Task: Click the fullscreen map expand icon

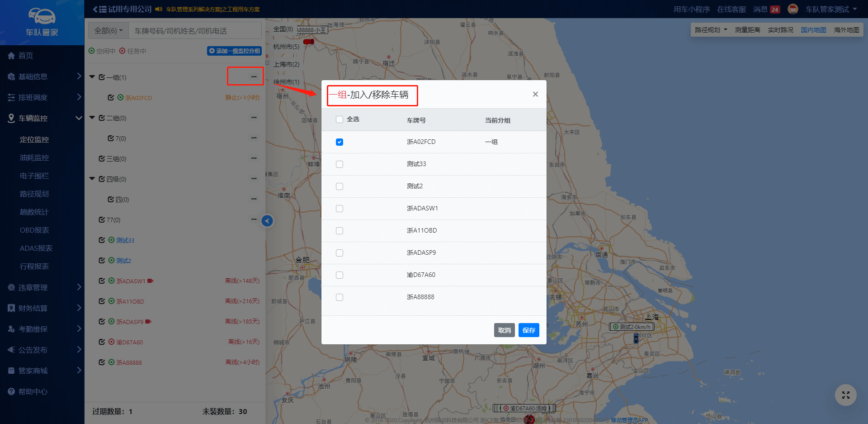Action: click(845, 395)
